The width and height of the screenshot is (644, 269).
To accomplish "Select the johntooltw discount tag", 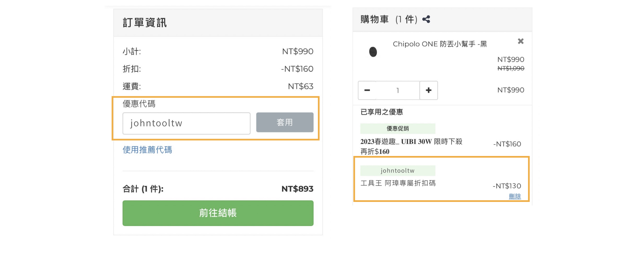I will [x=397, y=170].
